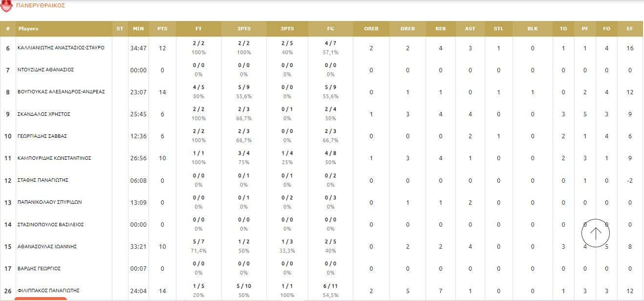Open the ΠΑΝΕΡΥΘΡΑΙΚΟΣ team name link
The image size is (644, 301).
[41, 5]
